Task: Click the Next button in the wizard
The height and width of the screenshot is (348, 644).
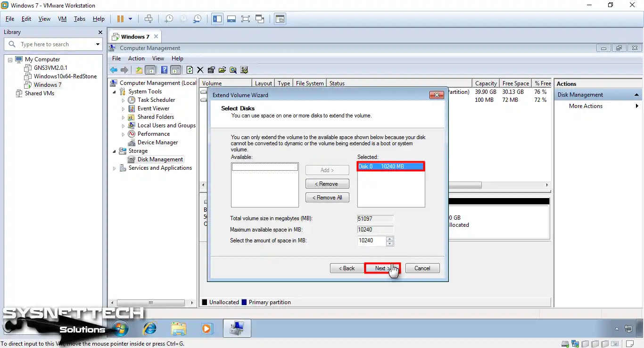Action: [x=382, y=268]
